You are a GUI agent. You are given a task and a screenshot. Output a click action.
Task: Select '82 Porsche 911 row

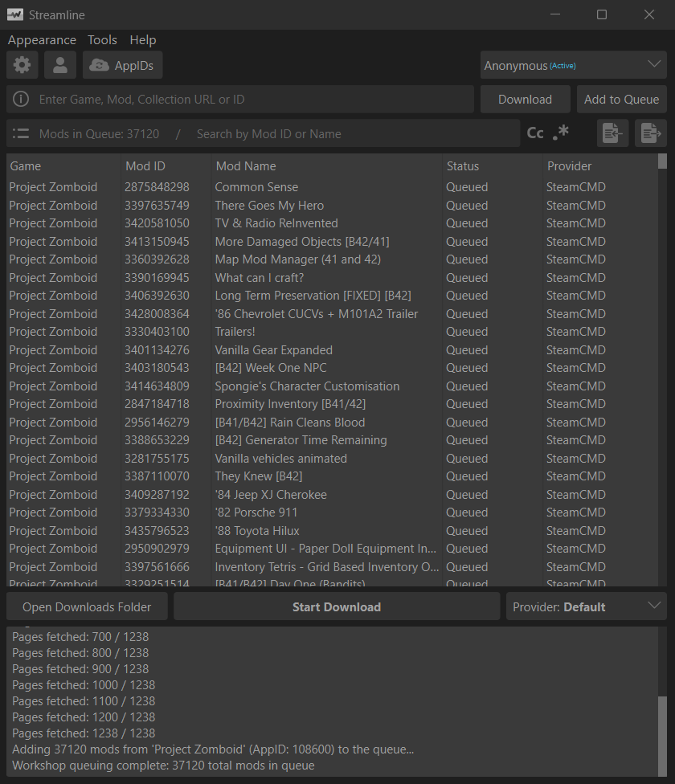click(x=332, y=512)
